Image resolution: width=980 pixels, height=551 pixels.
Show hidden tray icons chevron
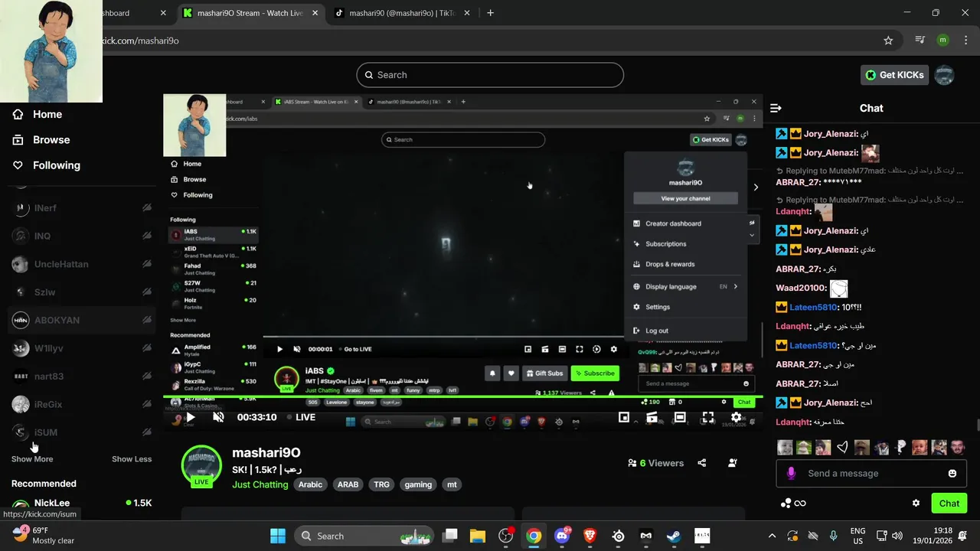pyautogui.click(x=772, y=536)
